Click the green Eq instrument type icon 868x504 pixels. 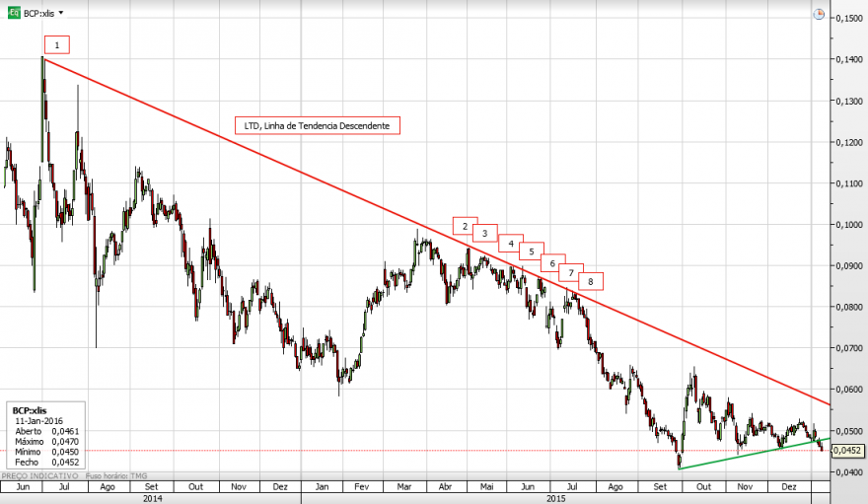pyautogui.click(x=14, y=12)
